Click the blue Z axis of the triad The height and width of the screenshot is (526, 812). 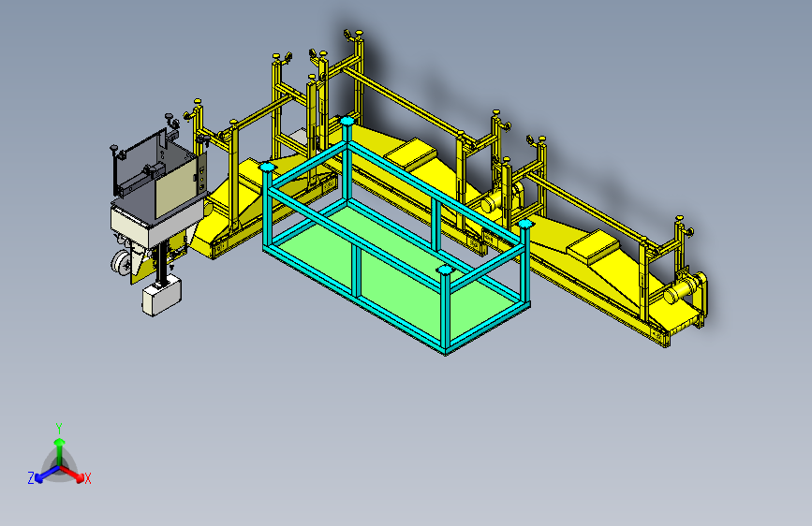47,475
